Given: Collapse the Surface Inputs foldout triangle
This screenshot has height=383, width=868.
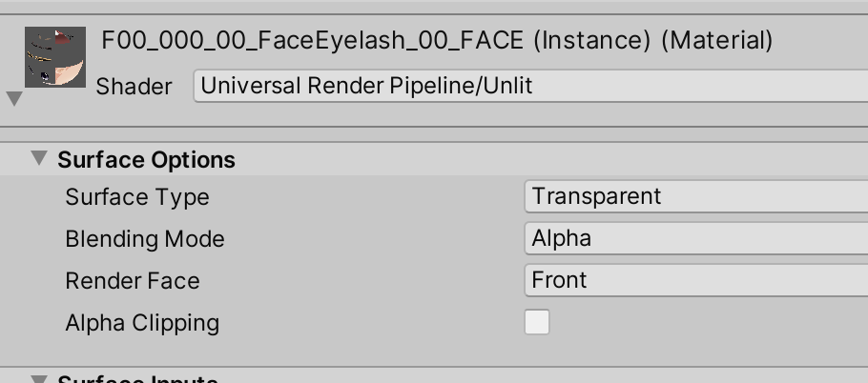Looking at the screenshot, I should [x=39, y=378].
